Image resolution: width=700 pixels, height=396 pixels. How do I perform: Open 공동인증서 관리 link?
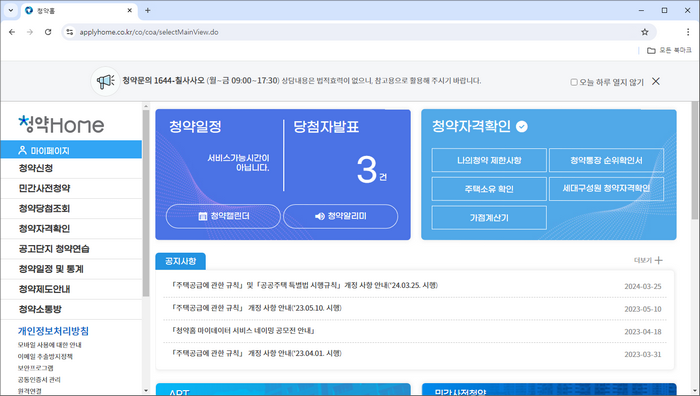pyautogui.click(x=39, y=379)
